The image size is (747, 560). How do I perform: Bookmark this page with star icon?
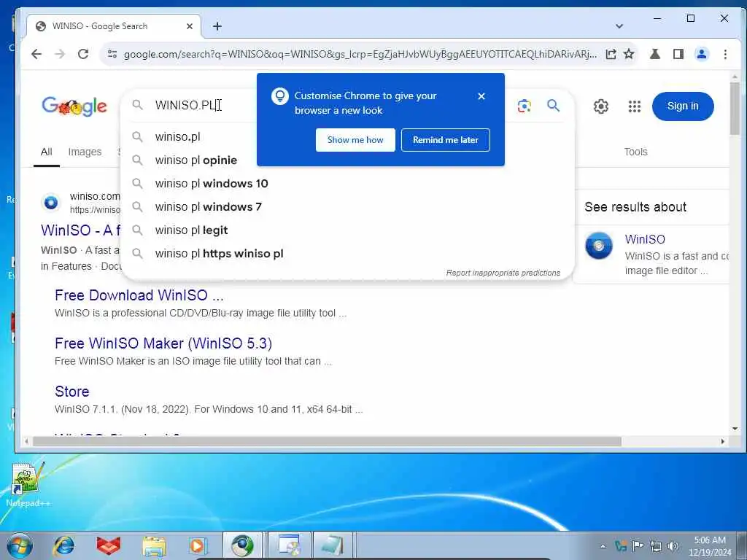[x=629, y=54]
